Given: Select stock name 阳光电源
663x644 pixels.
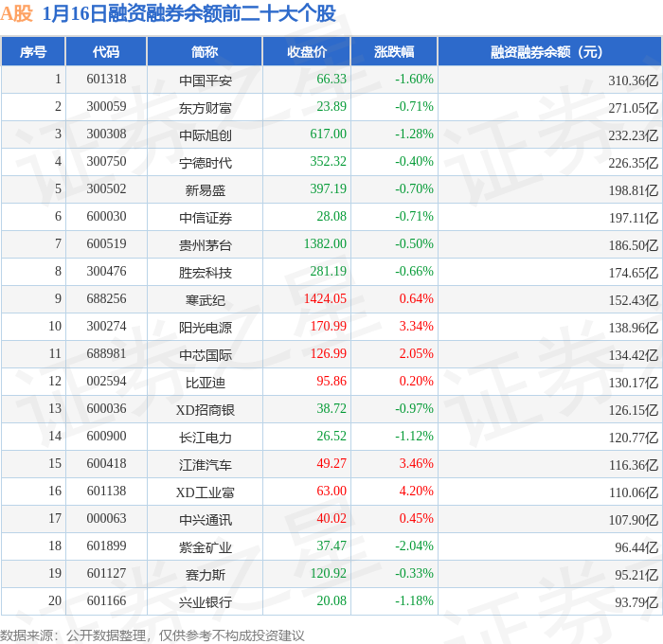Looking at the screenshot, I should pyautogui.click(x=206, y=328).
